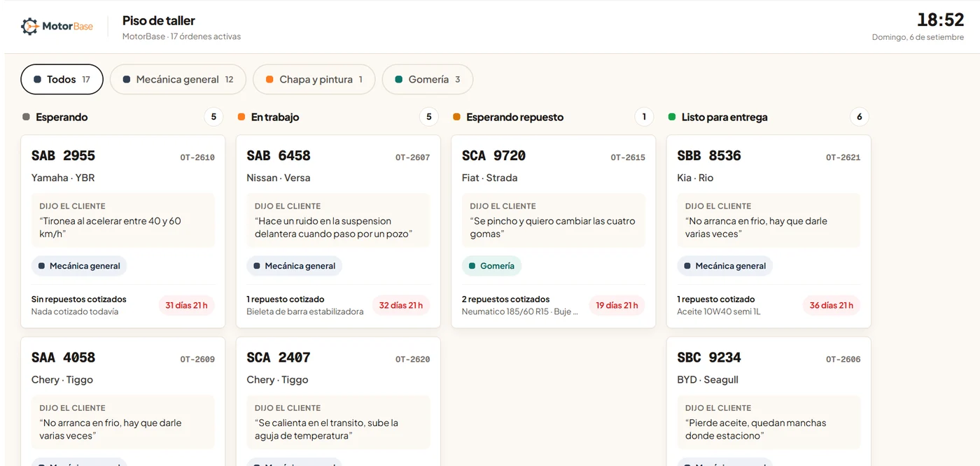Open the SAB 2955 order card
The image size is (980, 466).
(123, 232)
